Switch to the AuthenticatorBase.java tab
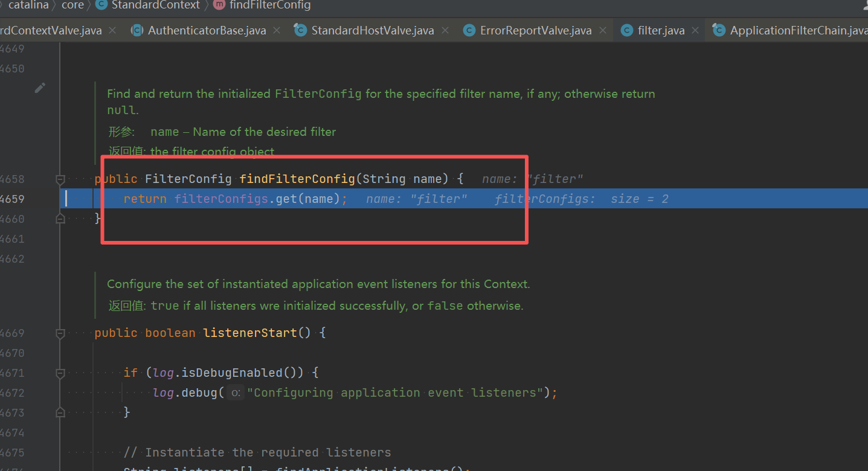Screen dimensions: 868x471 click(x=207, y=30)
